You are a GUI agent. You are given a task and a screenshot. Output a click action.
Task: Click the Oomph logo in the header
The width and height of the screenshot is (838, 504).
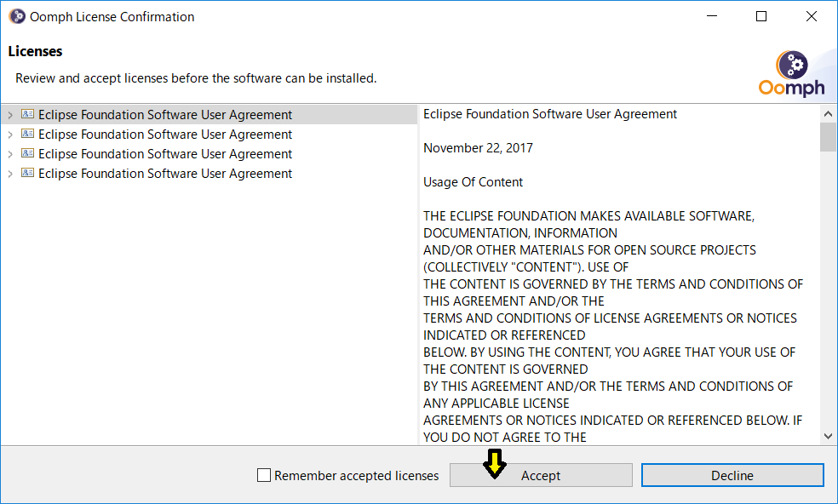[791, 74]
